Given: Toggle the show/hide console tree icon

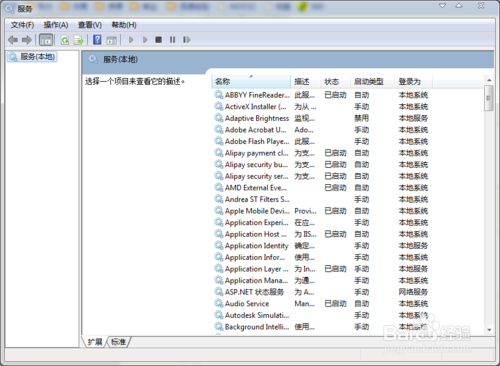Looking at the screenshot, I should point(46,40).
